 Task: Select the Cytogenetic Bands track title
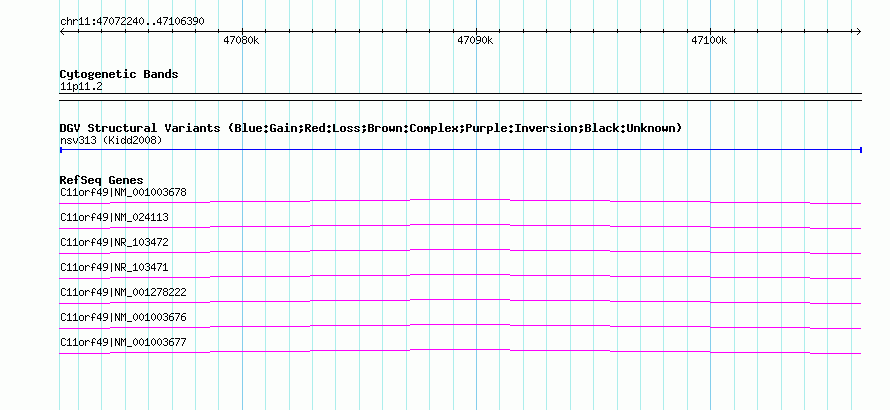click(x=119, y=74)
